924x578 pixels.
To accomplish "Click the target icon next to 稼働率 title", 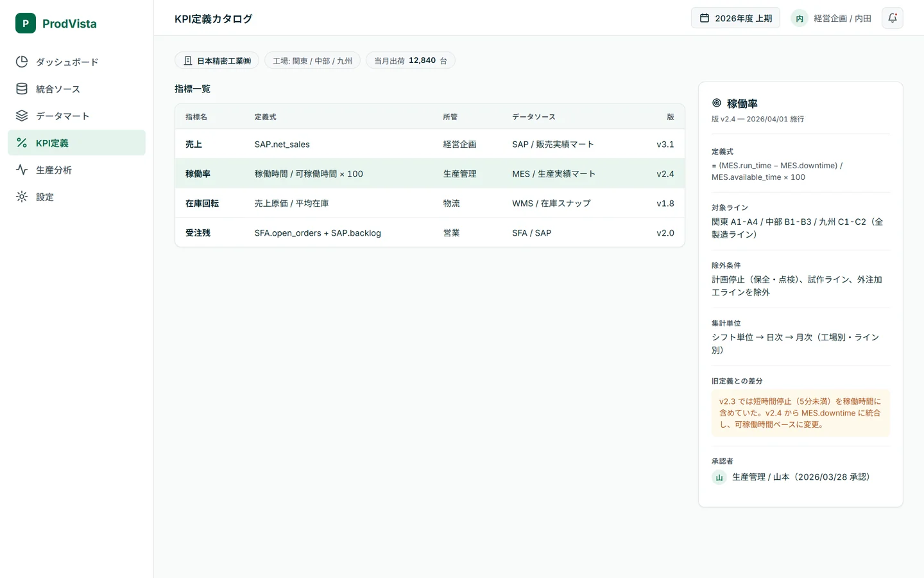I will (x=717, y=103).
